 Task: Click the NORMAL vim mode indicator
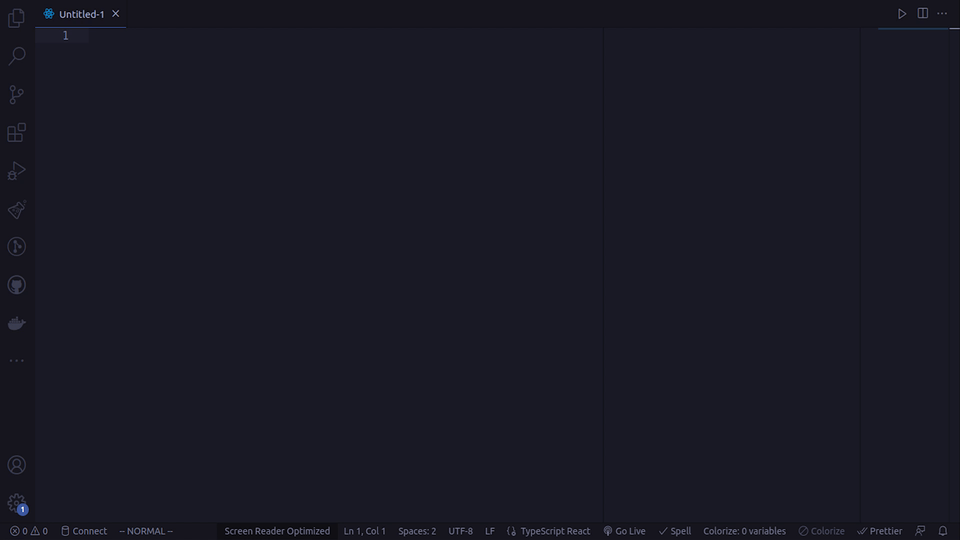click(x=146, y=531)
